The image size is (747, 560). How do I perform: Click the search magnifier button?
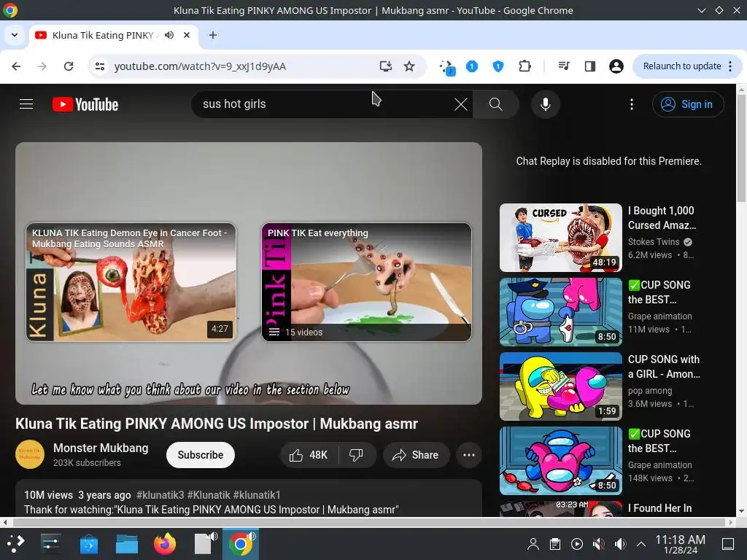496,104
